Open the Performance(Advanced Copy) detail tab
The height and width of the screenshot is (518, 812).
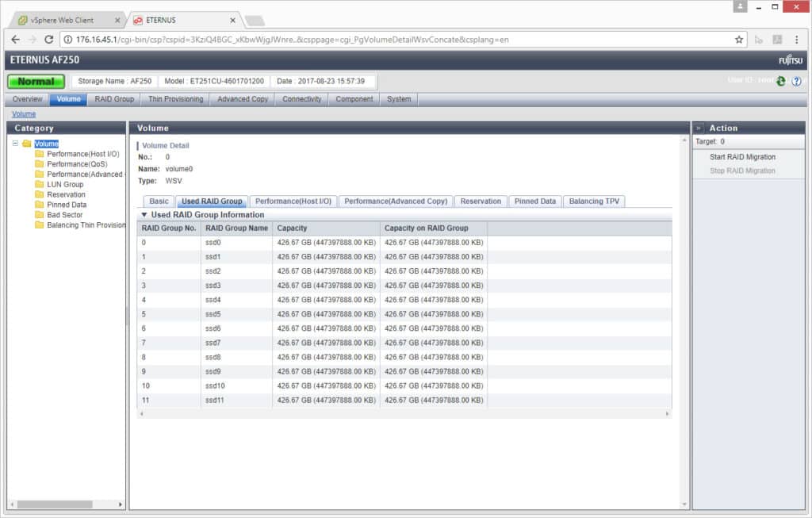click(396, 201)
